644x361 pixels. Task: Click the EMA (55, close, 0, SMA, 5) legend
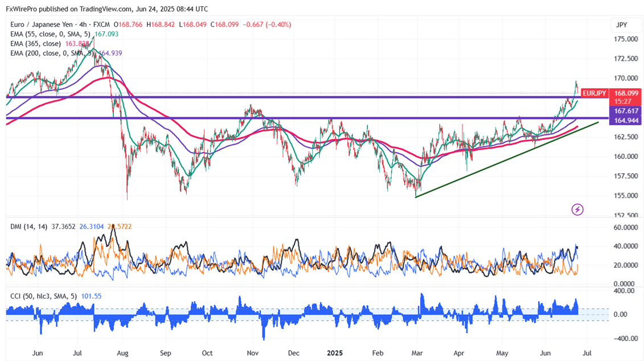click(50, 34)
